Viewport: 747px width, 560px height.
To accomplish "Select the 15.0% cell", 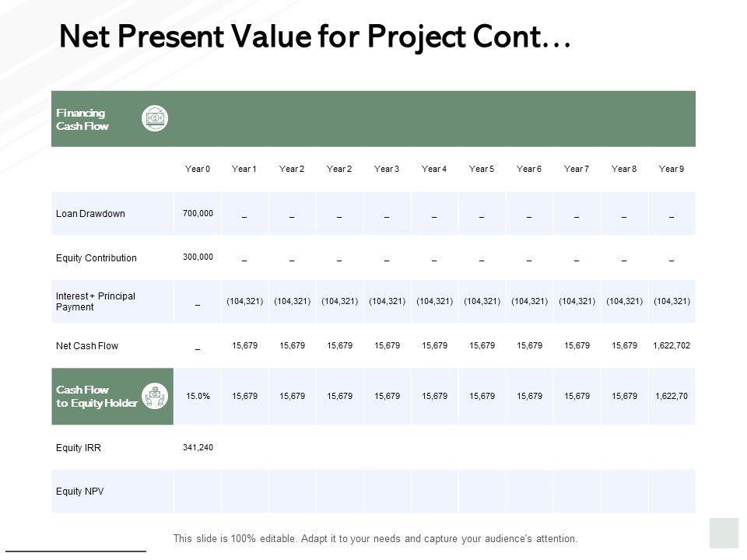I will (198, 396).
